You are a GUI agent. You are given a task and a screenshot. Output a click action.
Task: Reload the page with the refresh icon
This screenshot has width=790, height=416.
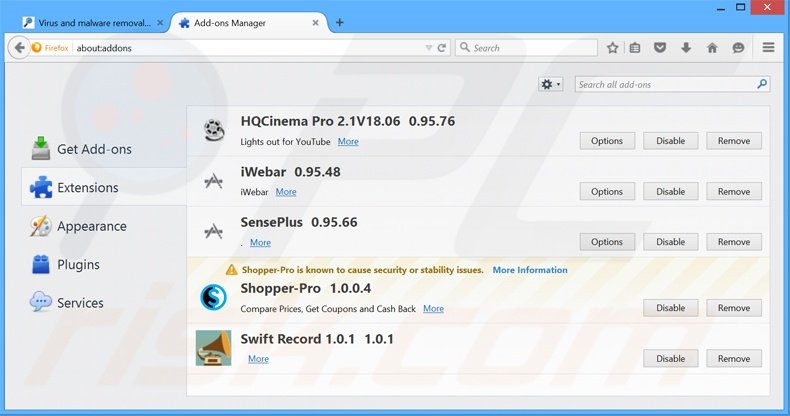442,48
